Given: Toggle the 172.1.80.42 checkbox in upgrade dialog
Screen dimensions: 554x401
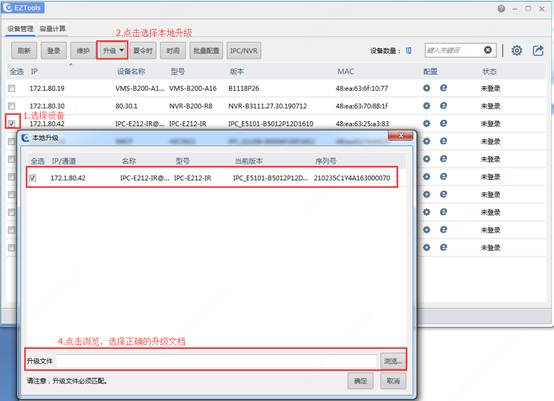Looking at the screenshot, I should (x=33, y=178).
